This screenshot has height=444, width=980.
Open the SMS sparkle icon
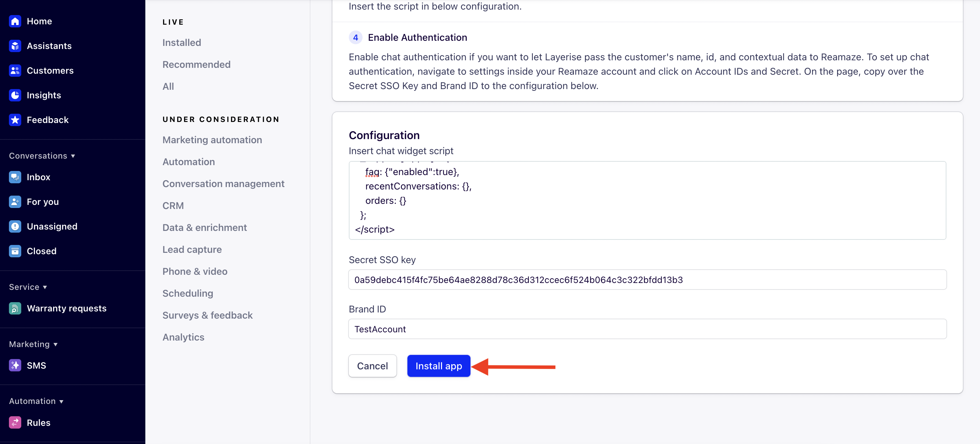point(15,365)
